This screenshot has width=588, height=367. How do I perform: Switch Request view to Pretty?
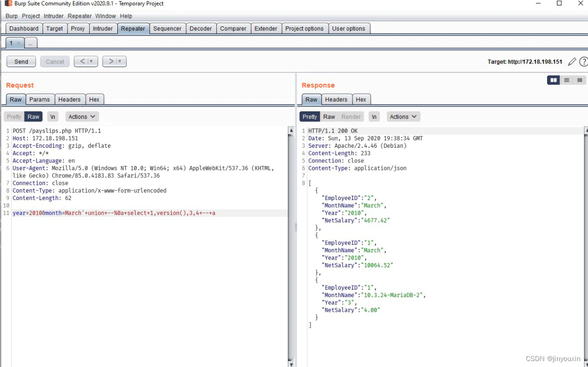pos(14,117)
